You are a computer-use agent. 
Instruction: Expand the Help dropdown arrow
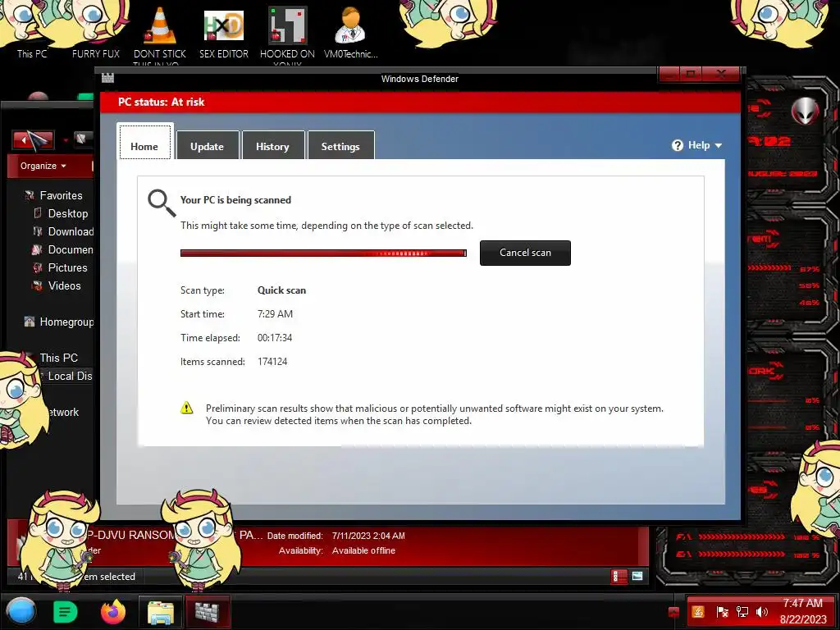tap(719, 146)
